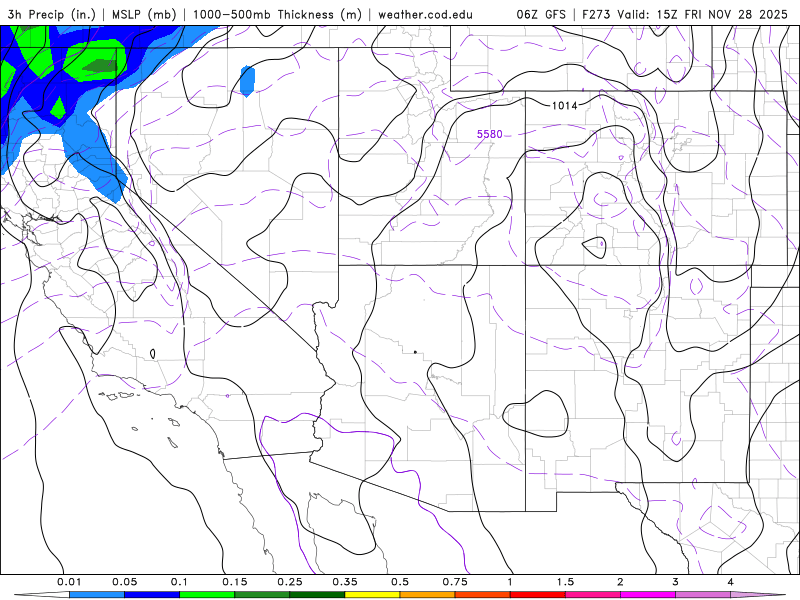Click the 0.35 legend value
The width and height of the screenshot is (800, 600).
[x=345, y=582]
